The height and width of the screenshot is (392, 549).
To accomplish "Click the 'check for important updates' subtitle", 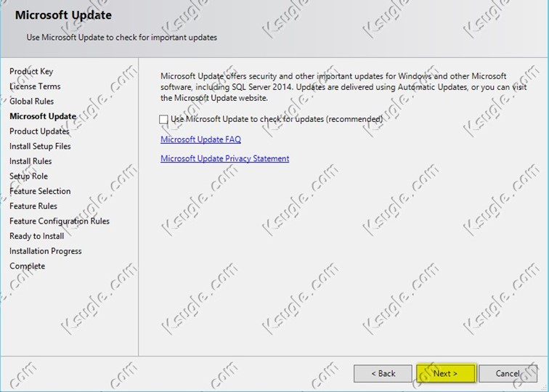I will coord(122,38).
